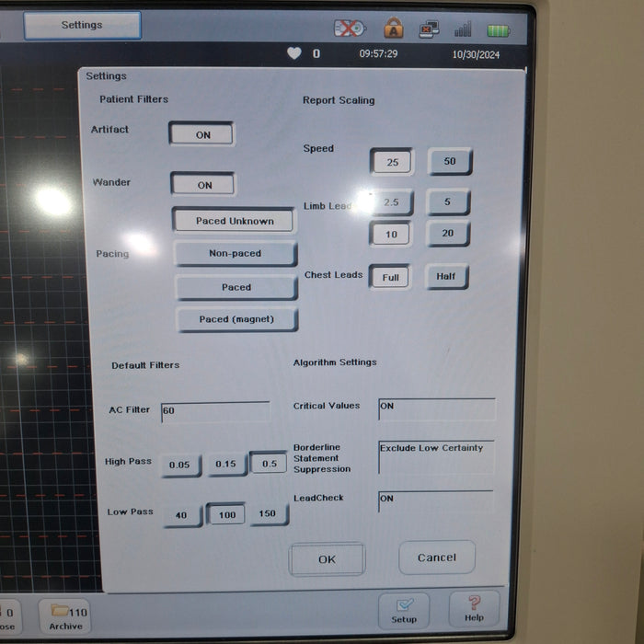The height and width of the screenshot is (644, 644).
Task: Click the padlock A icon
Action: (x=394, y=28)
